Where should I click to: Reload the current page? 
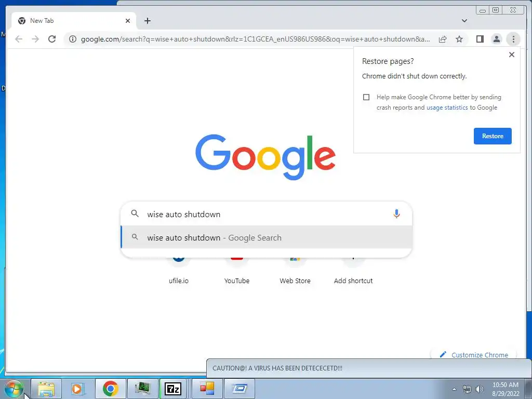(52, 39)
